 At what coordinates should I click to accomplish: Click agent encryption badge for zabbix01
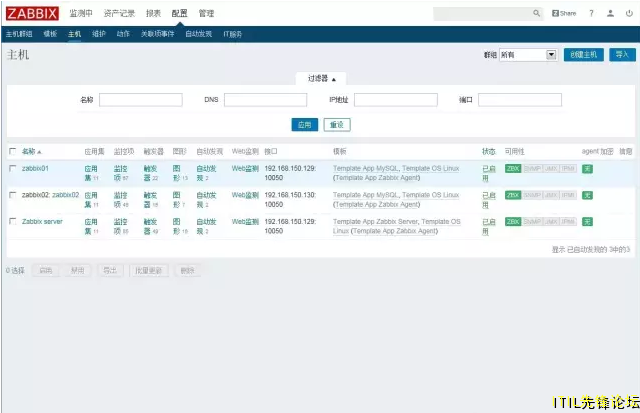[x=587, y=169]
